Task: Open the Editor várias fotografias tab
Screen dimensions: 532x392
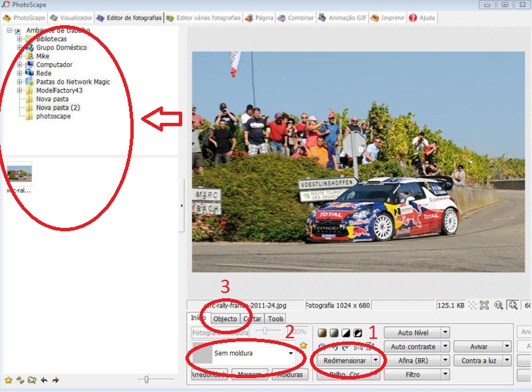Action: (203, 18)
